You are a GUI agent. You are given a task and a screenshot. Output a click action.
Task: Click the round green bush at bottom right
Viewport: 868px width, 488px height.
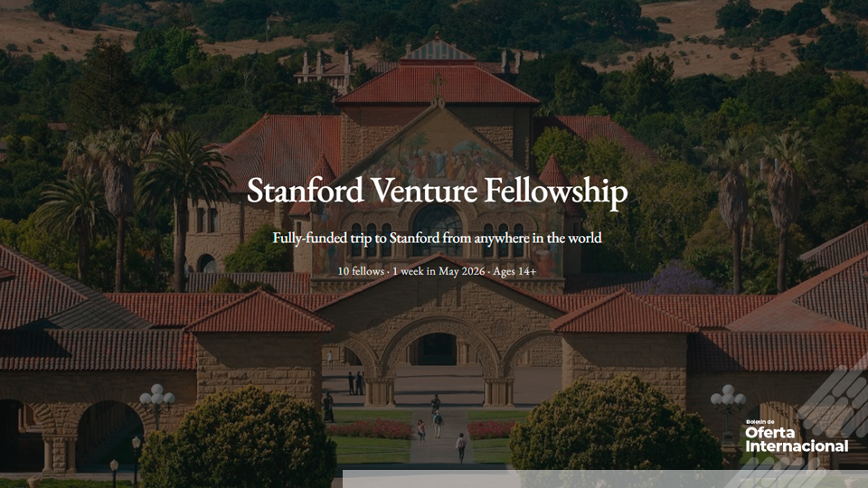[x=601, y=429]
